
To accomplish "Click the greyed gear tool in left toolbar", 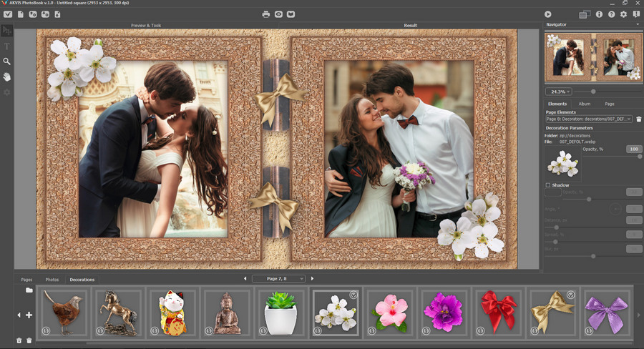I will 7,92.
